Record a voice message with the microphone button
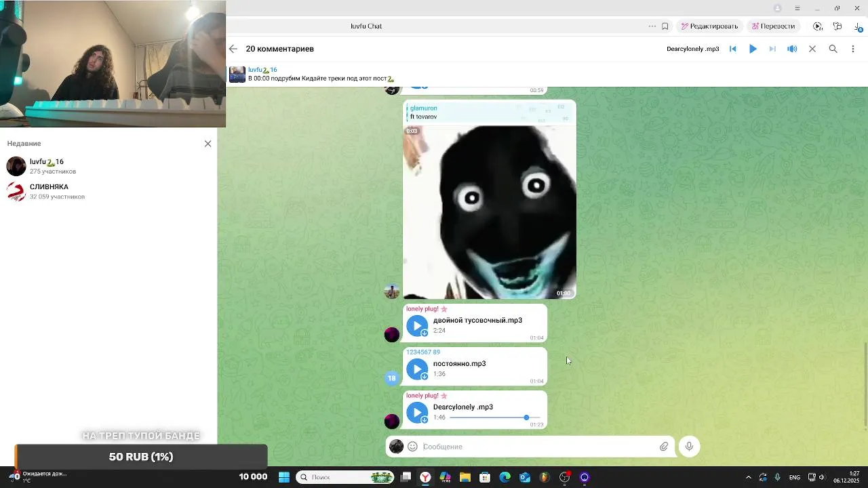 [x=689, y=446]
